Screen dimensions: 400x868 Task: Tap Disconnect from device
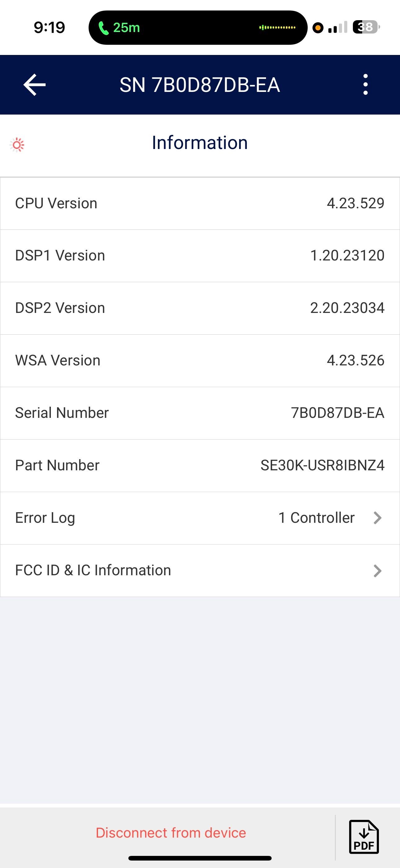(171, 833)
